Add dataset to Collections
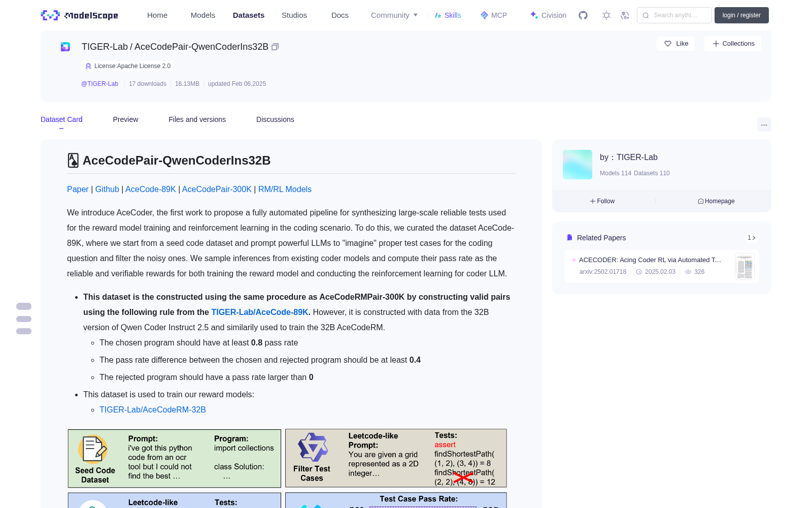This screenshot has width=812, height=508. (x=733, y=44)
